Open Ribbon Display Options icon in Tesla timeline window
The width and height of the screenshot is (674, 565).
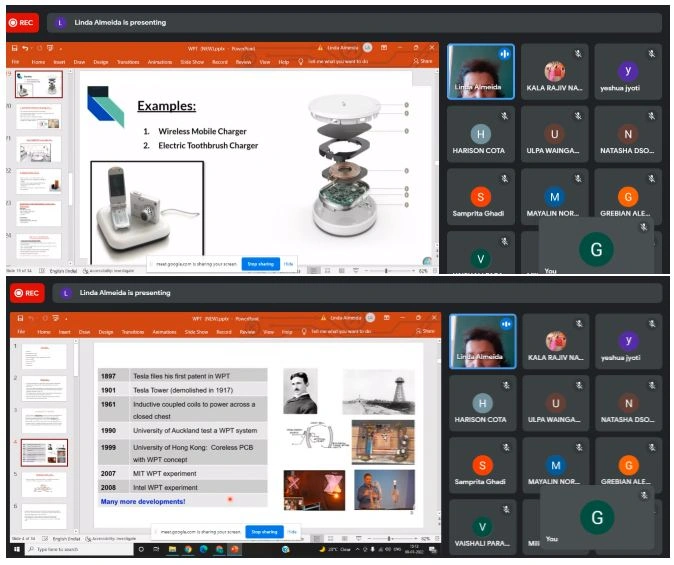pos(386,318)
